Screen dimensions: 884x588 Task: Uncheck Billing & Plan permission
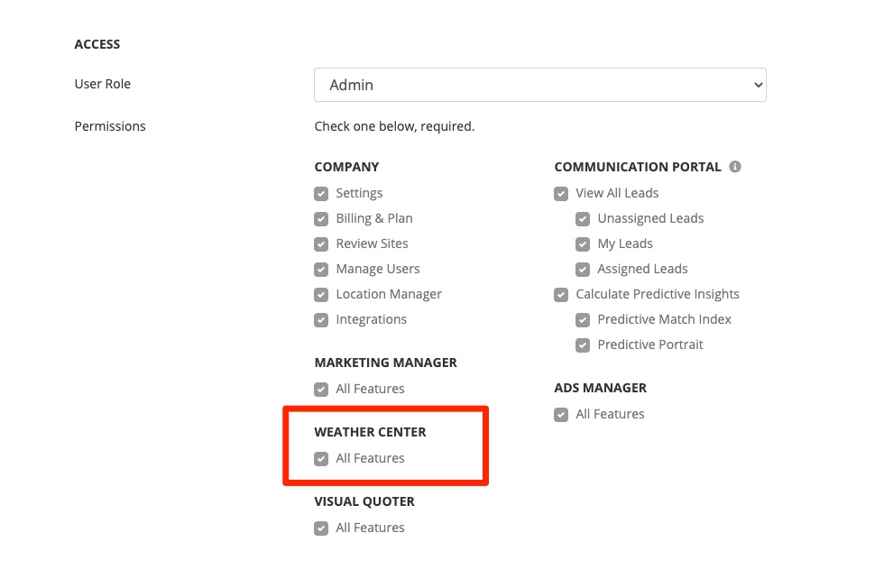point(321,218)
